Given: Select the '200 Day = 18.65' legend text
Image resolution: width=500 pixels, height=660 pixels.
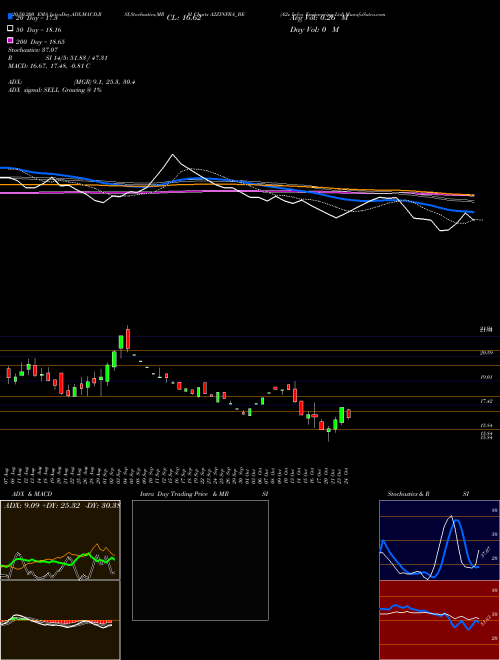Looking at the screenshot, I should [x=40, y=42].
